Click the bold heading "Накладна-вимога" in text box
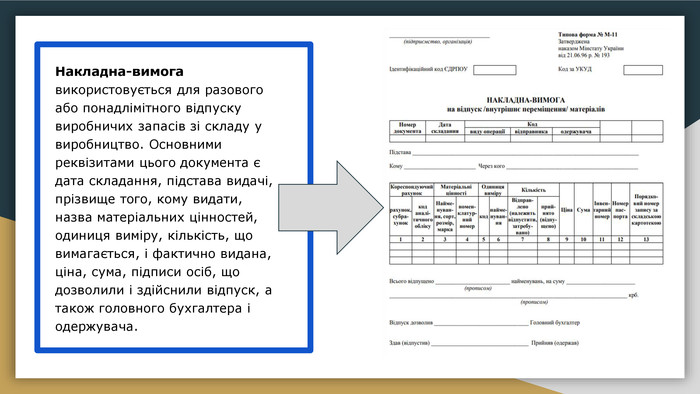The image size is (700, 394). (x=119, y=71)
